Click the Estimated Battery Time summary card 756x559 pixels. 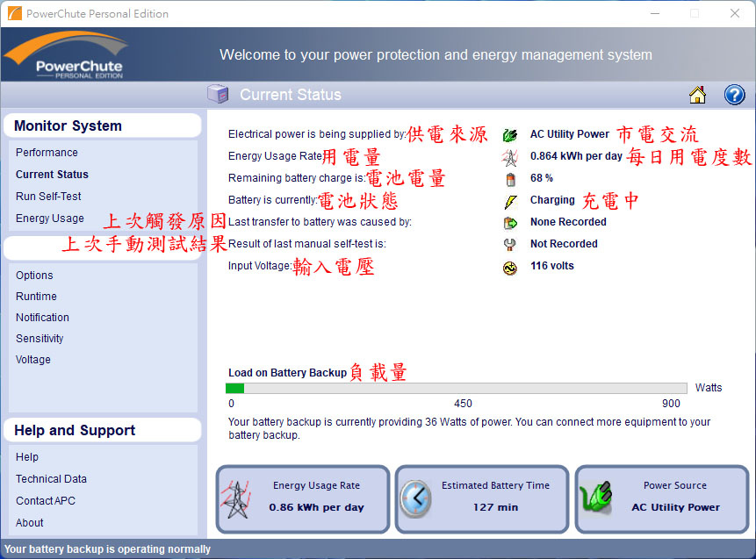click(x=482, y=499)
